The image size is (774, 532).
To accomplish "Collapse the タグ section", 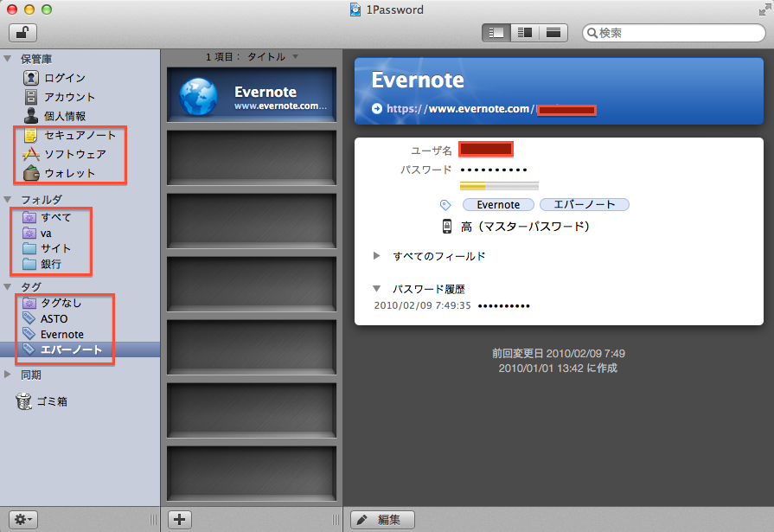I will [x=8, y=286].
